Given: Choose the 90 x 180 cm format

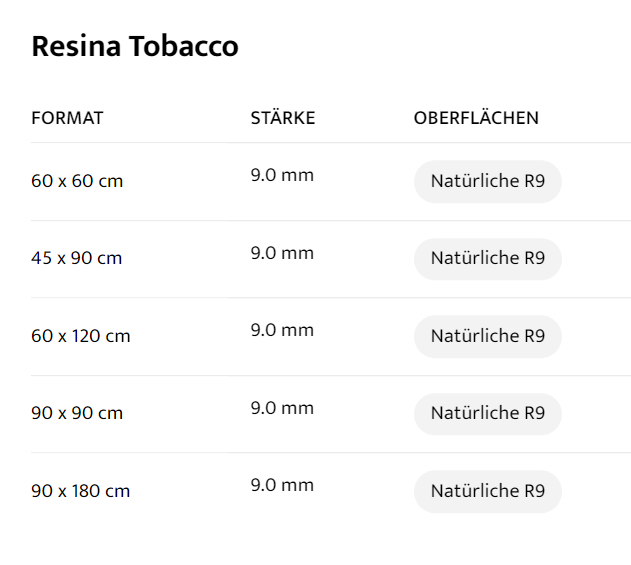Looking at the screenshot, I should [x=81, y=491].
